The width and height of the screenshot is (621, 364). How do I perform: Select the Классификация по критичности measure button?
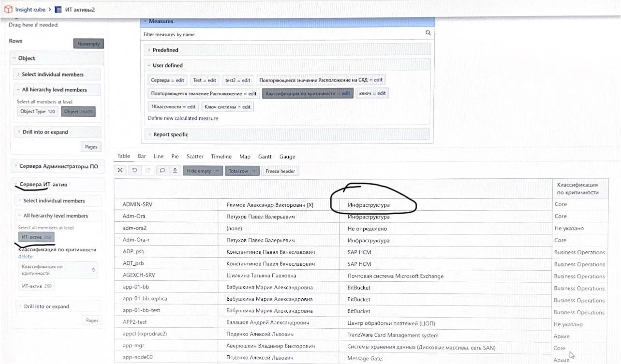(308, 93)
